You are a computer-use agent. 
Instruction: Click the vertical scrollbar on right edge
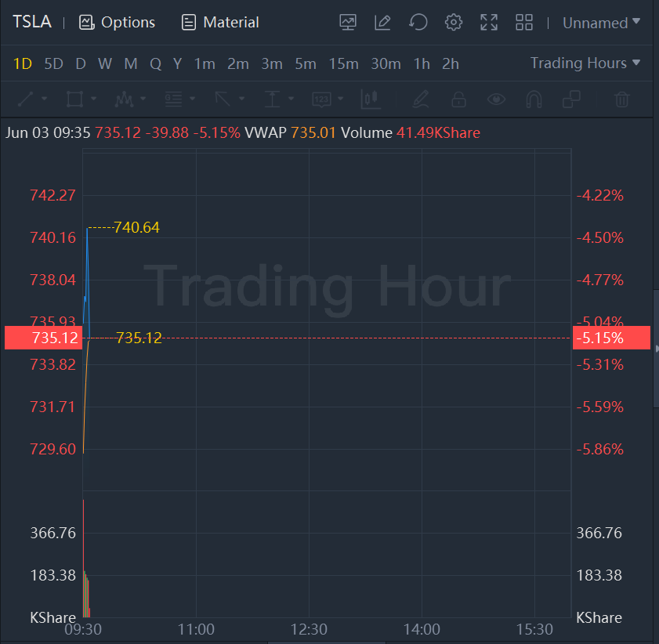pyautogui.click(x=656, y=349)
